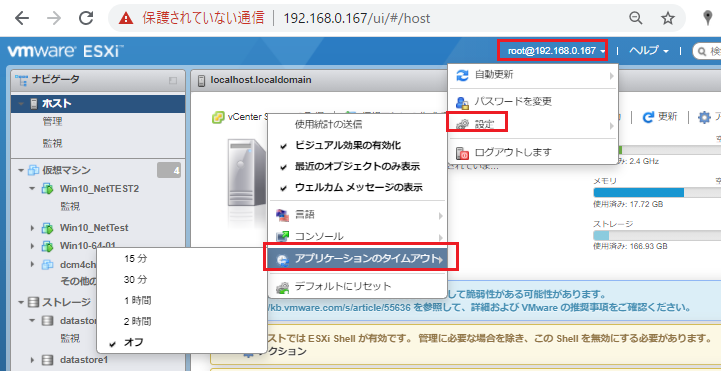Click the change password (パスワードを変更) icon
Image resolution: width=721 pixels, height=371 pixels.
(x=462, y=102)
